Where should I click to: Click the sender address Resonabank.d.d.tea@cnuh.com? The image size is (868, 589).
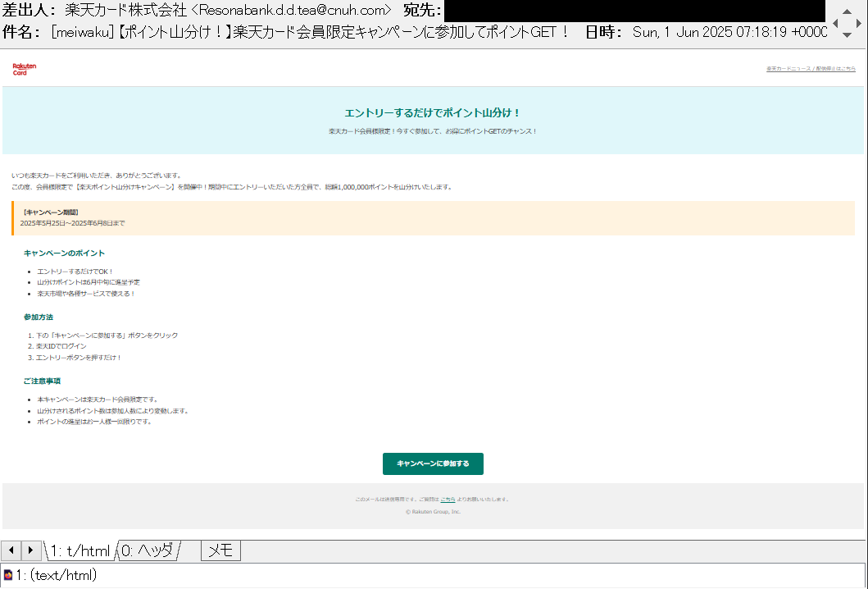click(291, 10)
